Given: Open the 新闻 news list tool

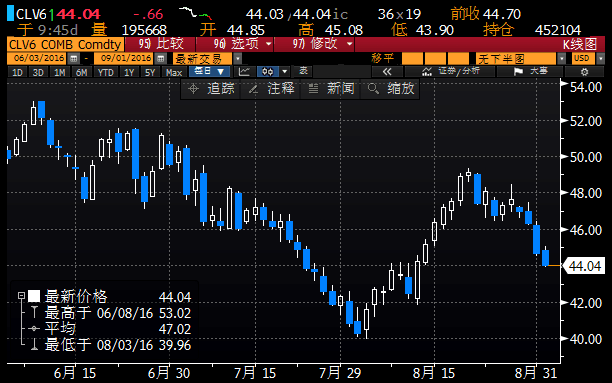Looking at the screenshot, I should click(331, 89).
